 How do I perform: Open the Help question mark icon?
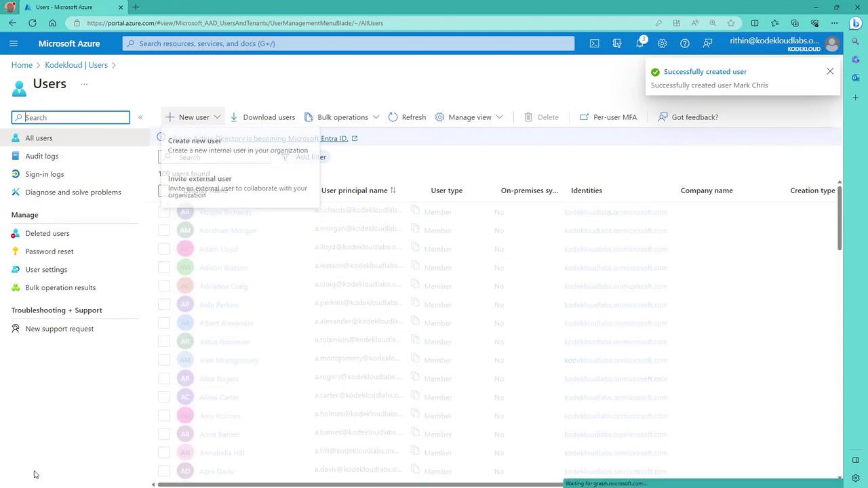[685, 43]
